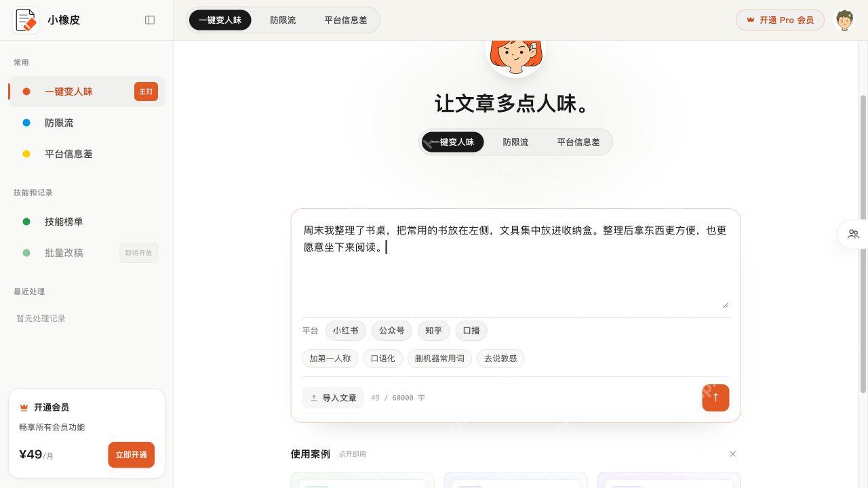Click the 主打 badge on 一键变人味
This screenshot has height=488, width=868.
146,91
